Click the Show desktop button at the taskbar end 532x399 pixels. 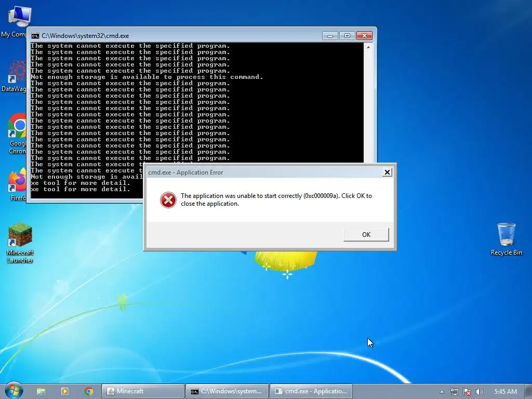coord(528,391)
